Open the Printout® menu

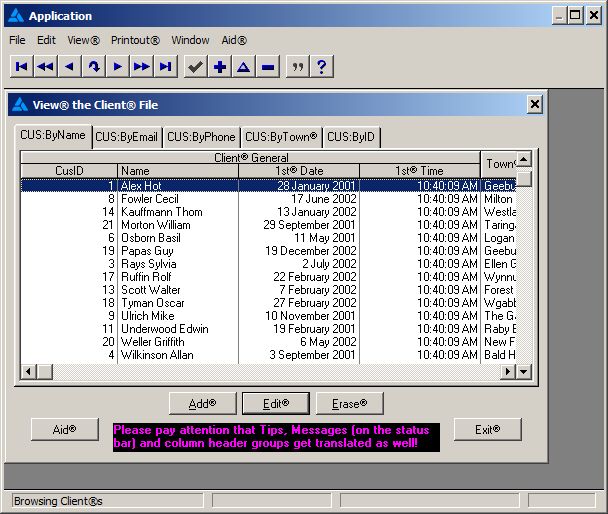(x=135, y=40)
